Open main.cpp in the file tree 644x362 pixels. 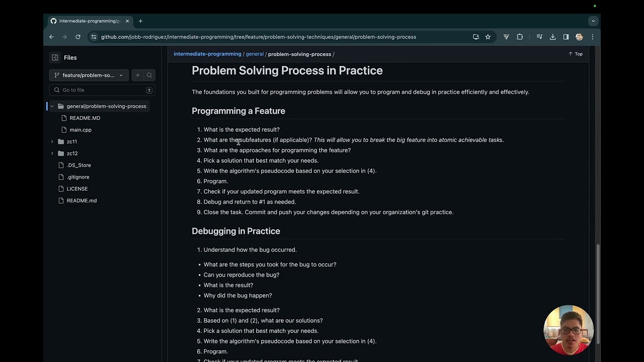point(80,130)
